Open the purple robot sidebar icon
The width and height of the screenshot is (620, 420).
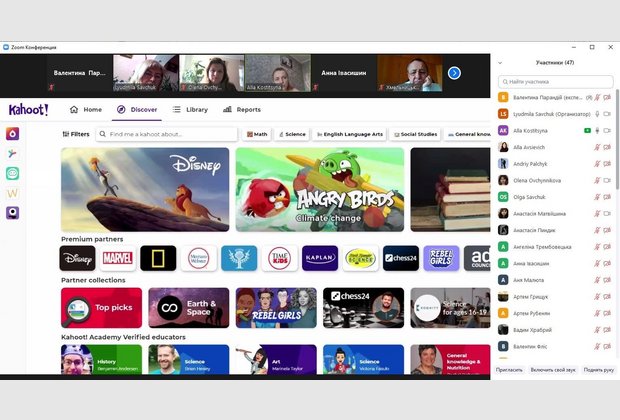tap(12, 213)
